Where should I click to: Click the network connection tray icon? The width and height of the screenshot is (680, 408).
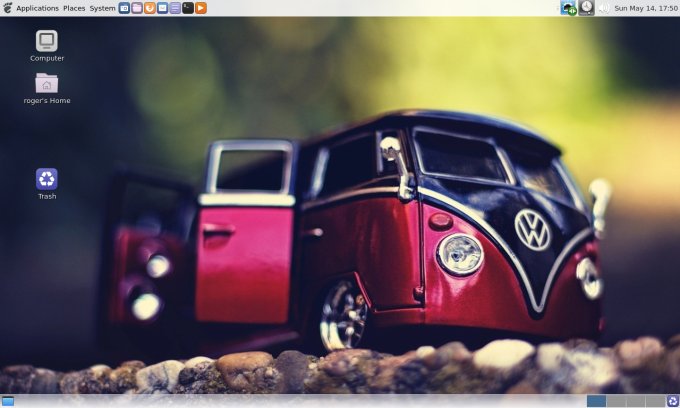click(568, 8)
